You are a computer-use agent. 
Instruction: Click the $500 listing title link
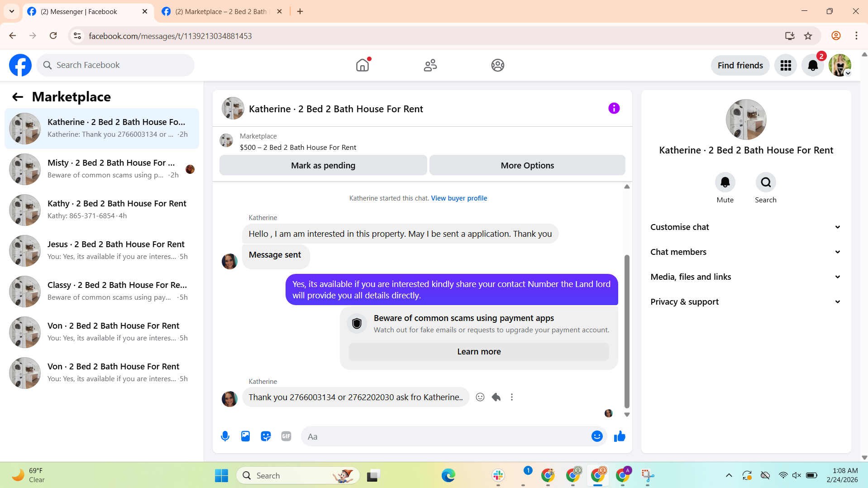298,148
